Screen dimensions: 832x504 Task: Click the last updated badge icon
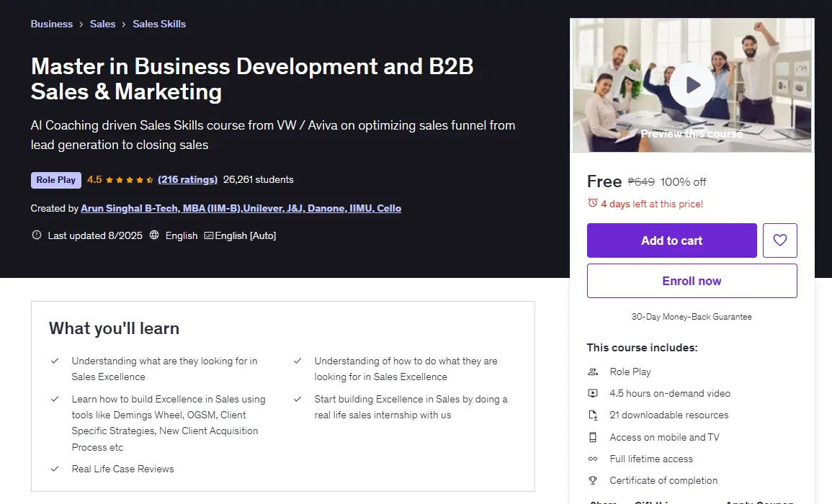pos(37,235)
